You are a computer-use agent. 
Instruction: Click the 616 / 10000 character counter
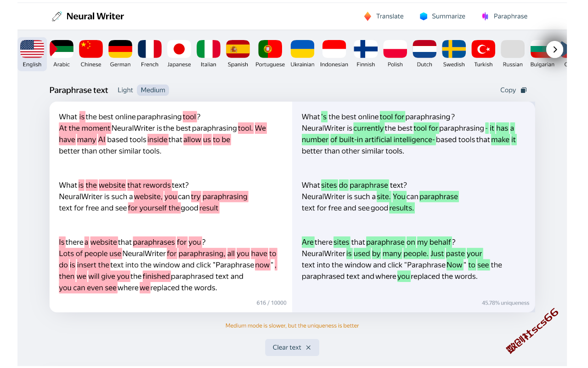pos(271,303)
